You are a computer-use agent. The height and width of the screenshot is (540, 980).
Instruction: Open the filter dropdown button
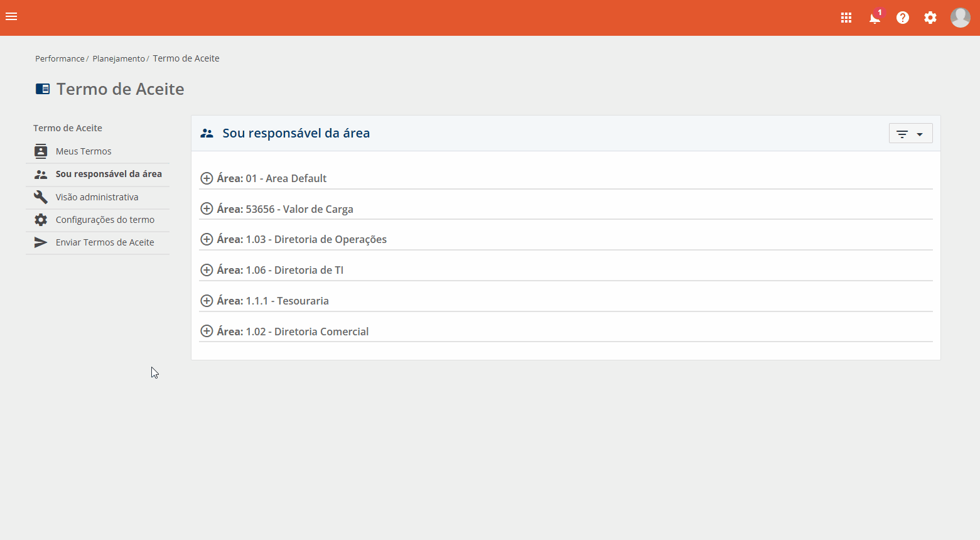[x=910, y=134]
